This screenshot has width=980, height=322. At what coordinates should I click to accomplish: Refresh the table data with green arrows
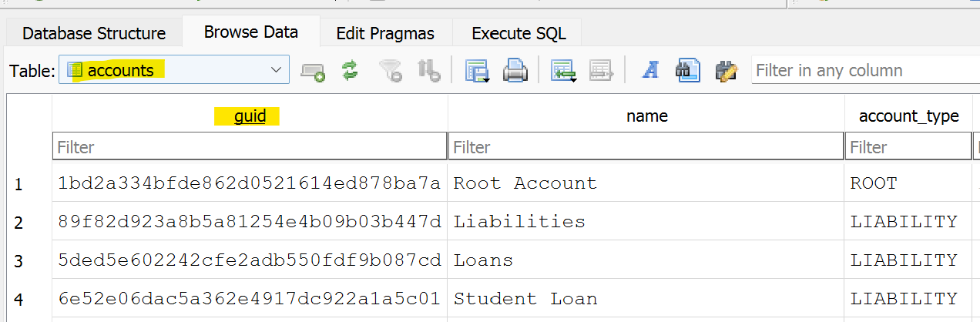(351, 72)
